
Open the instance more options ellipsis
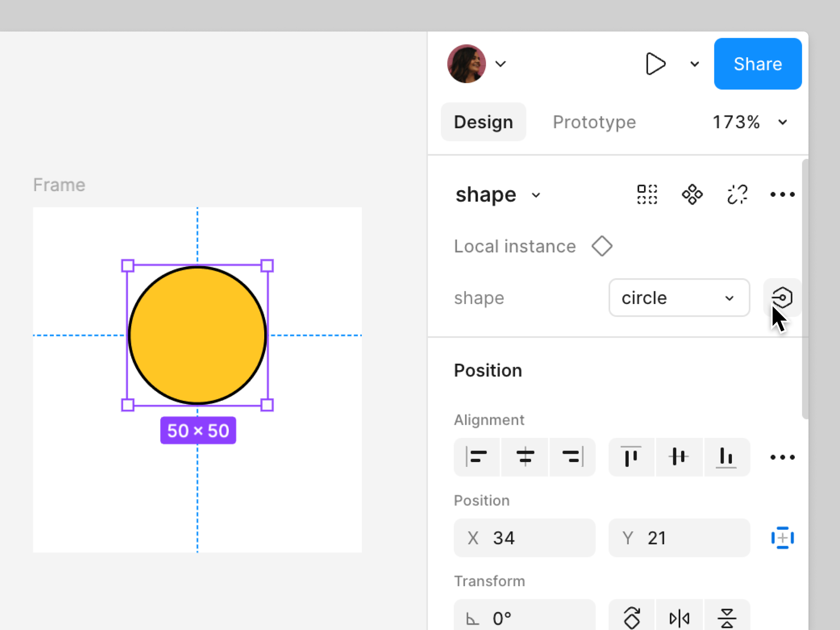point(782,195)
